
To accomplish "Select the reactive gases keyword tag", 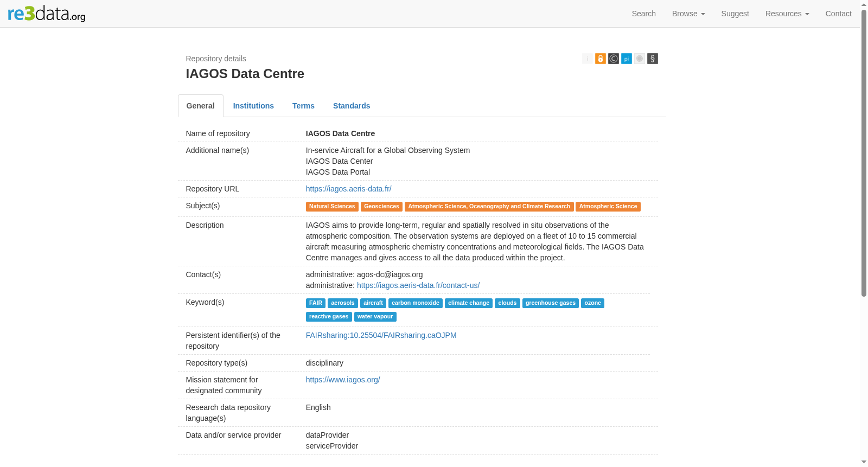I will [329, 317].
